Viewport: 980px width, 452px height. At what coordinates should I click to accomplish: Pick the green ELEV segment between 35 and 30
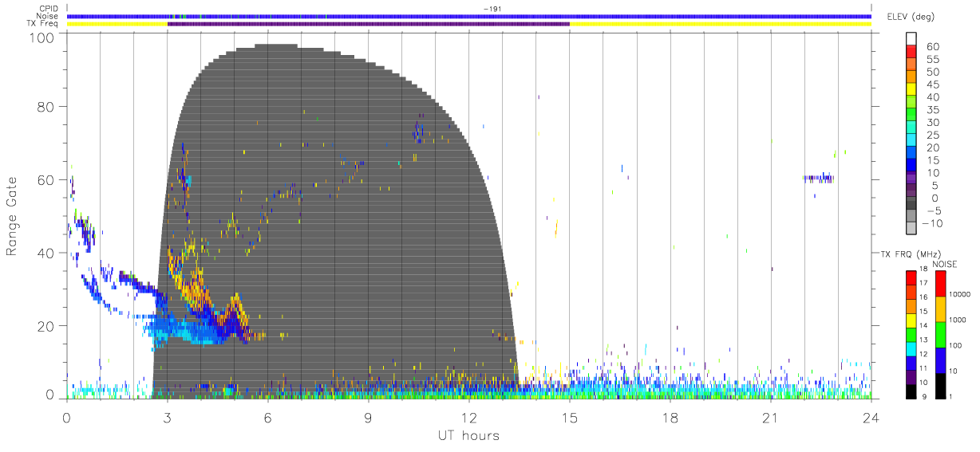point(912,116)
